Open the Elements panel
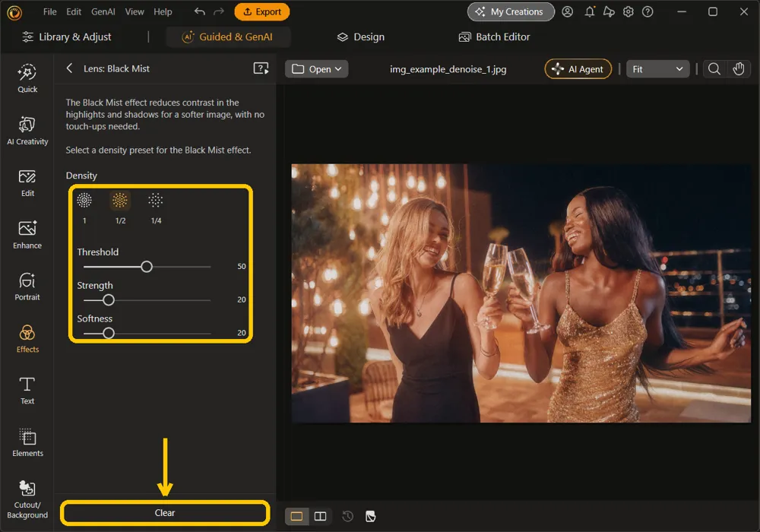The image size is (760, 532). point(27,443)
